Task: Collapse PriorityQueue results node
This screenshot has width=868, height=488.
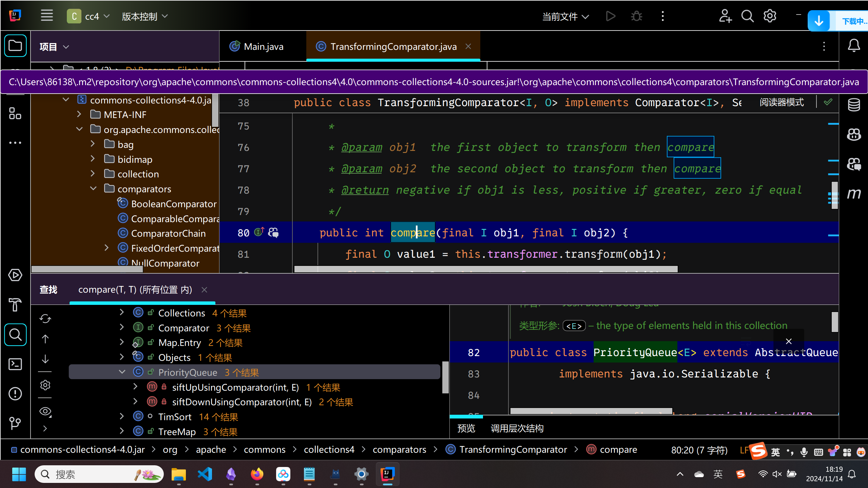Action: click(122, 372)
